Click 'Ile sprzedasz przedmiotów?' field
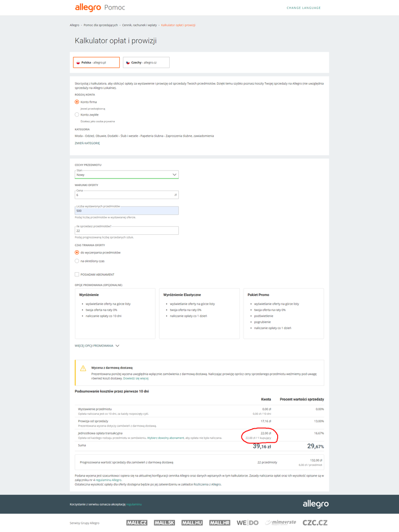This screenshot has height=532, width=399. [127, 231]
